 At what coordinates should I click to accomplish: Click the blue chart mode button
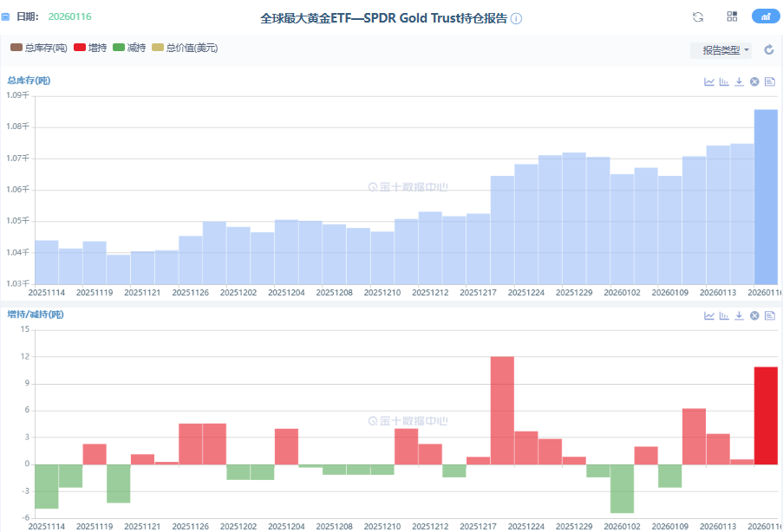(x=766, y=16)
